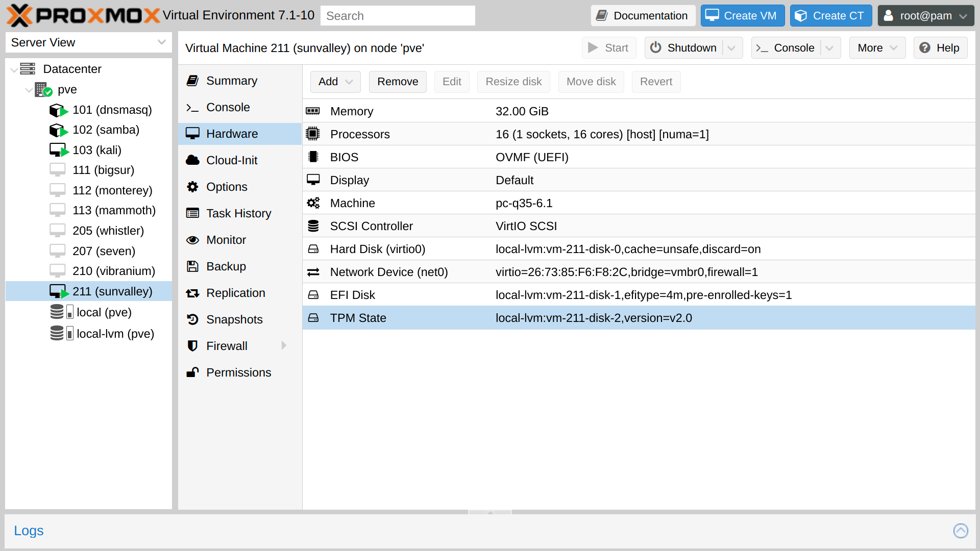980x551 pixels.
Task: Click the top-bar Console button
Action: [x=786, y=48]
